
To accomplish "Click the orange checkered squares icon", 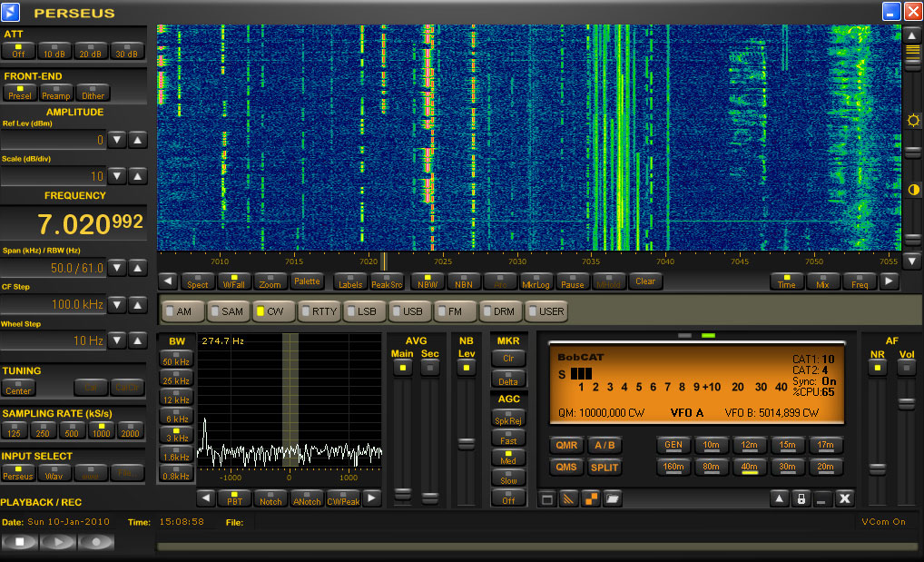I will click(591, 499).
